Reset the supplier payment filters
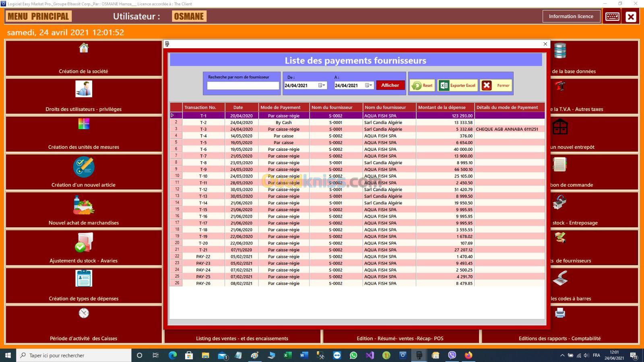644x362 pixels. [422, 85]
